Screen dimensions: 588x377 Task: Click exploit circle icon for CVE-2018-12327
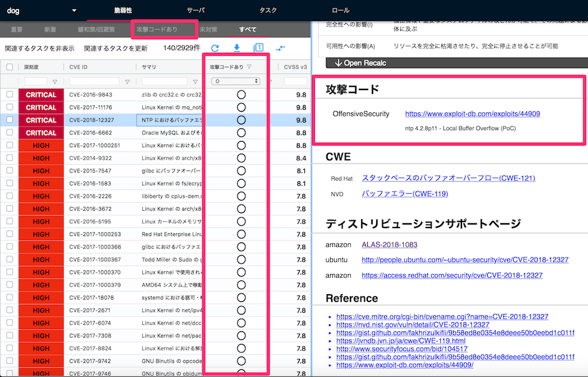(x=241, y=120)
